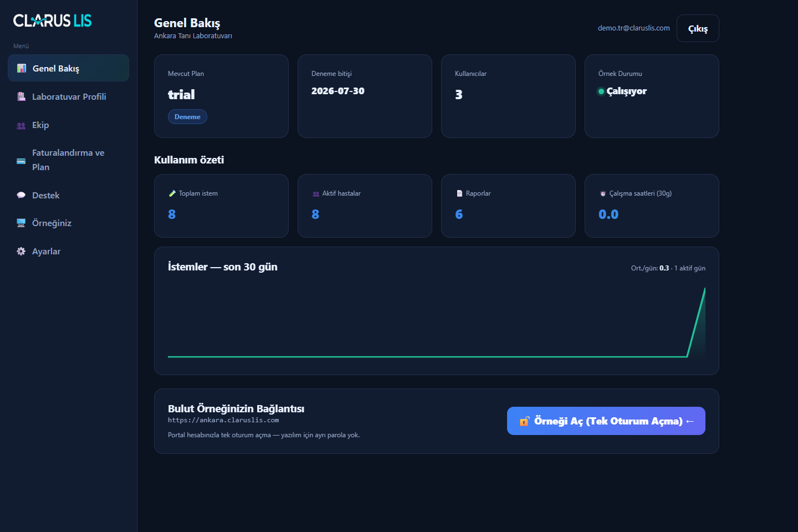This screenshot has width=798, height=532.
Task: Click the Ekip people icon
Action: click(x=21, y=125)
